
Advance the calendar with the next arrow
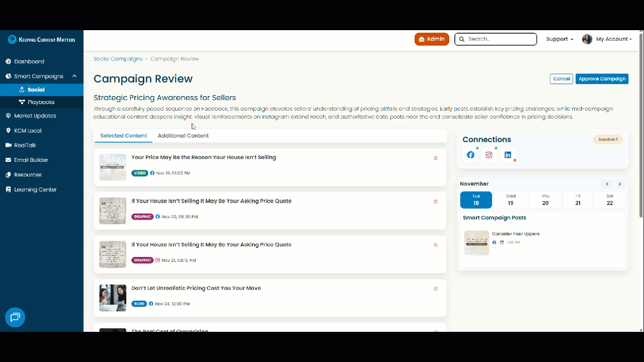click(619, 184)
